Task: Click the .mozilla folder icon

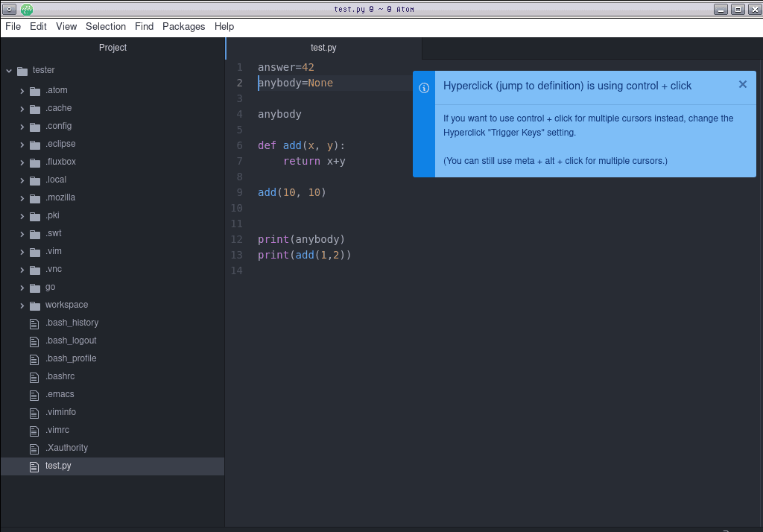Action: point(35,199)
